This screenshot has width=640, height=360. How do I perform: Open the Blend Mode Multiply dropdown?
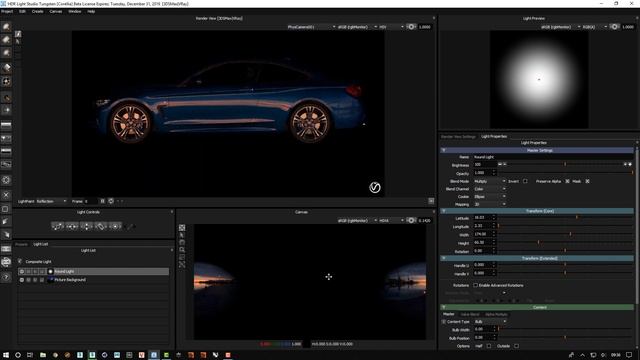pyautogui.click(x=489, y=181)
